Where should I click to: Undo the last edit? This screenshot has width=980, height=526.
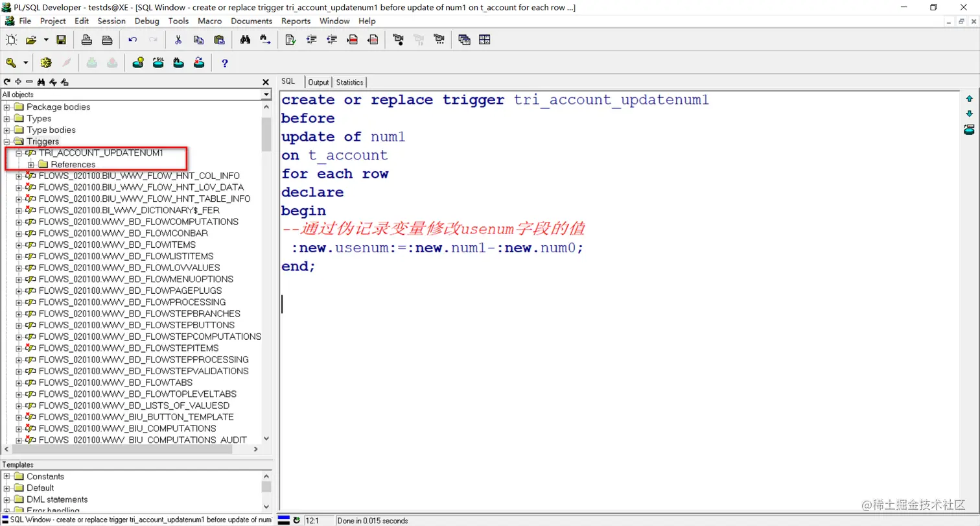coord(133,40)
